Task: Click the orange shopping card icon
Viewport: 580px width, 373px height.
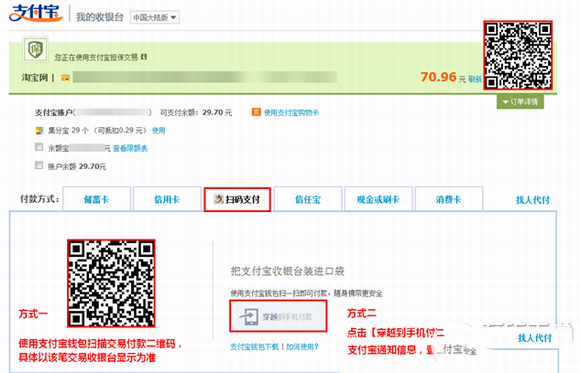Action: (256, 112)
